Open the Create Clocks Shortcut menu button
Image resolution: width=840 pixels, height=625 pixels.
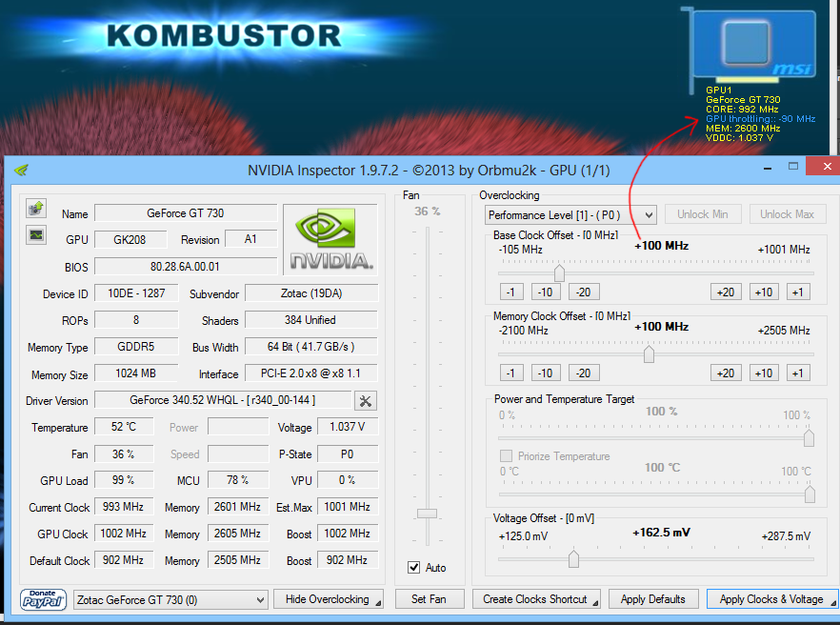click(x=535, y=598)
